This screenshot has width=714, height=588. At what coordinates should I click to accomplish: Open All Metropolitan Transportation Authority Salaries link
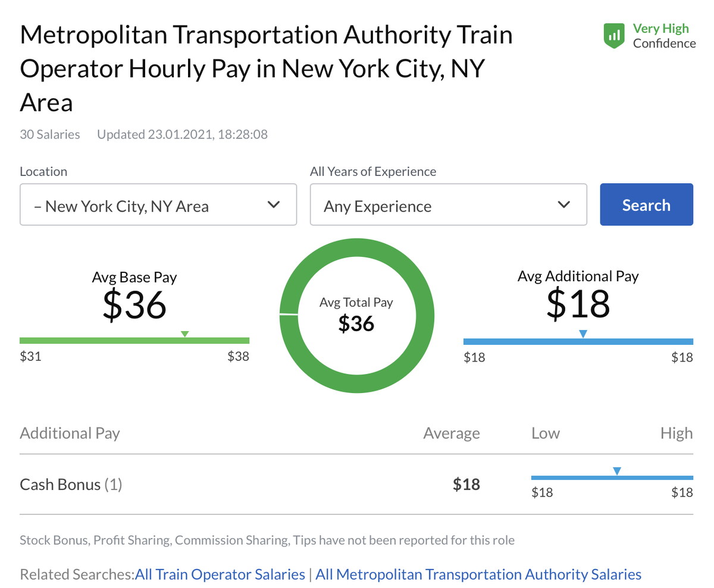click(x=478, y=575)
